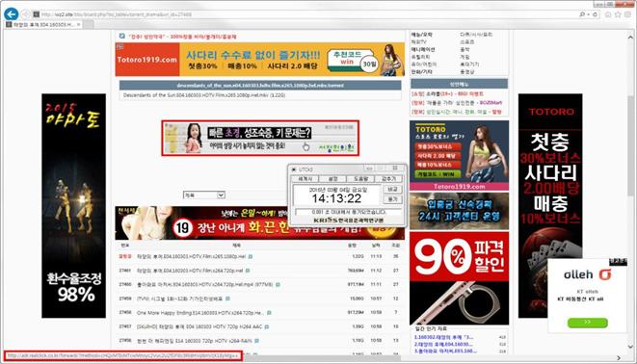This screenshot has width=637, height=364.
Task: Refresh the page with the reload icon
Action: click(596, 14)
